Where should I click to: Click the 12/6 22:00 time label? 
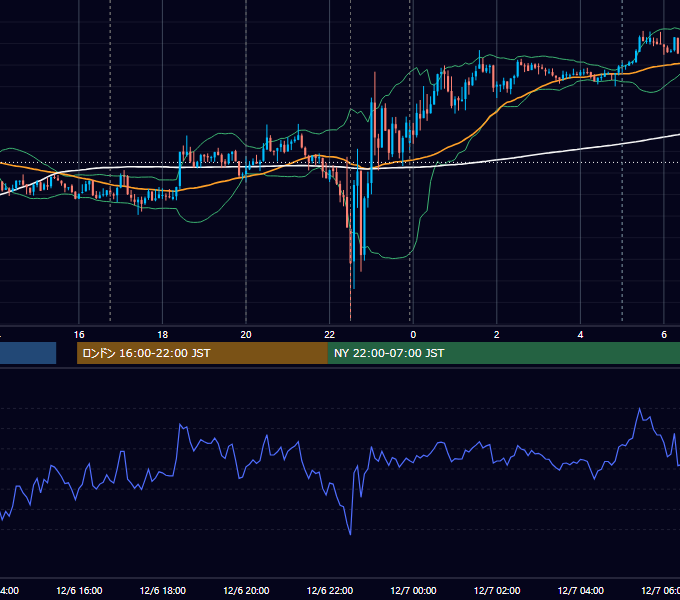(x=330, y=590)
